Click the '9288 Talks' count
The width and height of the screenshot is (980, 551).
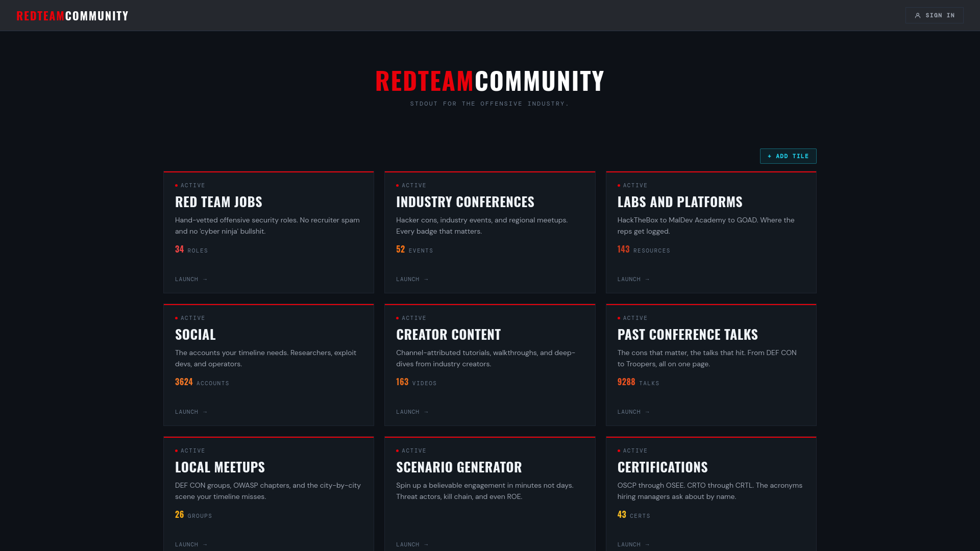pos(638,383)
